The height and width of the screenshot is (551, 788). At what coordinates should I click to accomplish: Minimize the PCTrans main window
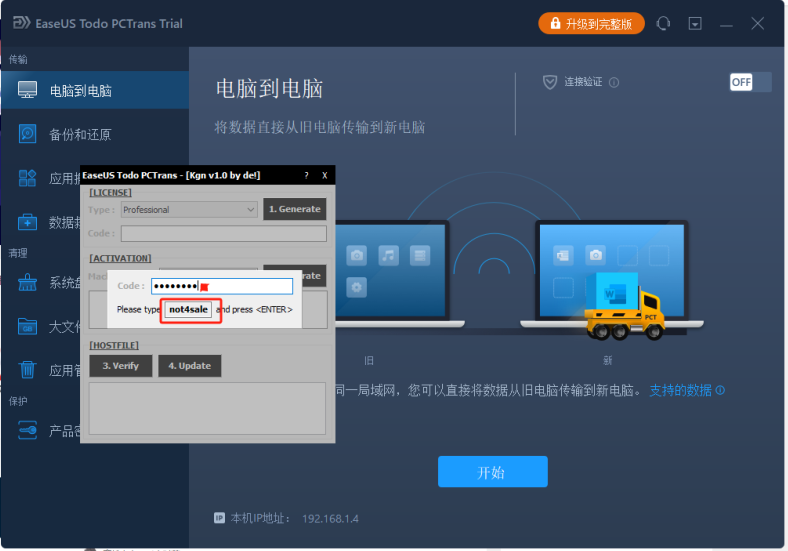[x=726, y=24]
